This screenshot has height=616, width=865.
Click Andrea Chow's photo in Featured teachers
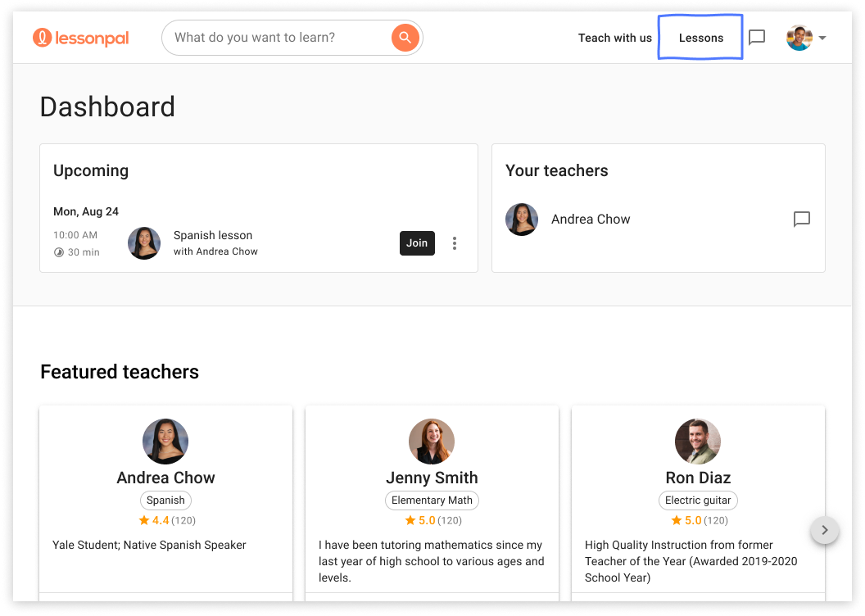pos(165,442)
